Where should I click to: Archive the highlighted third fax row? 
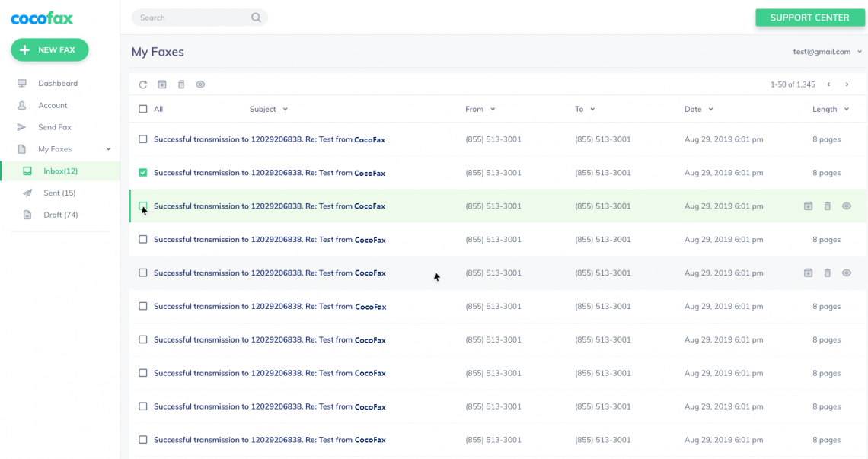click(809, 206)
